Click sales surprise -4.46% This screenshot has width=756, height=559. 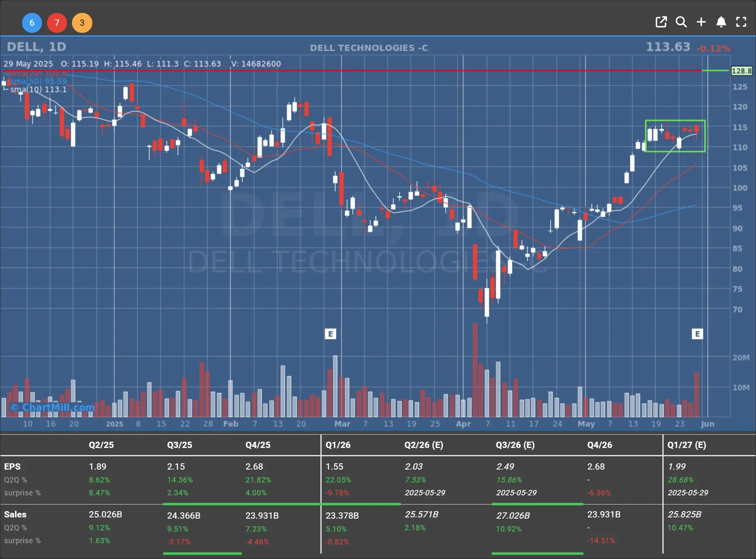(257, 542)
